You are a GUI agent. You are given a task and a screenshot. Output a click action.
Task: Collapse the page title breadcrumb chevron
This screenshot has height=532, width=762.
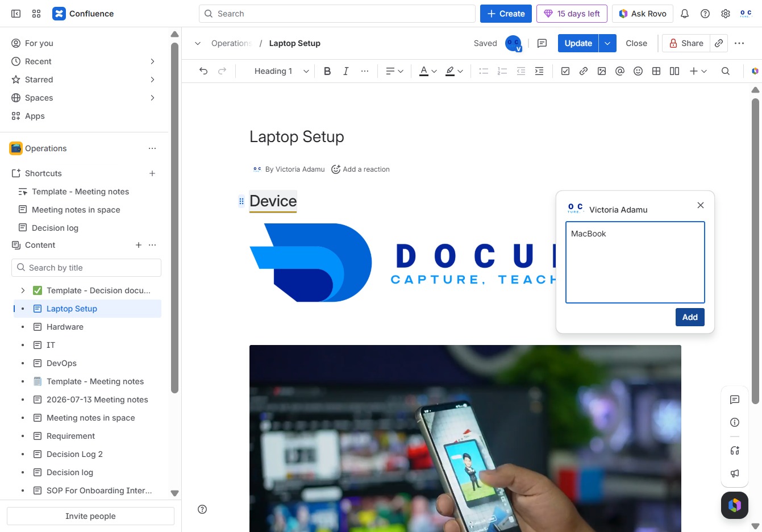198,43
